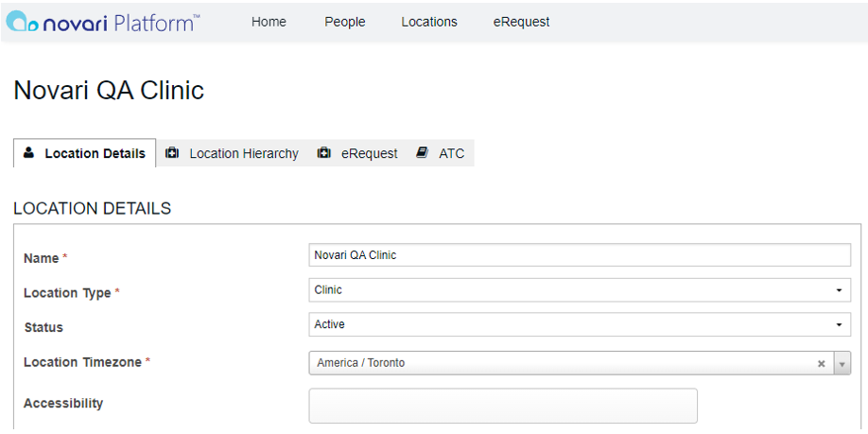Switch to the ATC tab
The image size is (868, 434).
(x=440, y=153)
